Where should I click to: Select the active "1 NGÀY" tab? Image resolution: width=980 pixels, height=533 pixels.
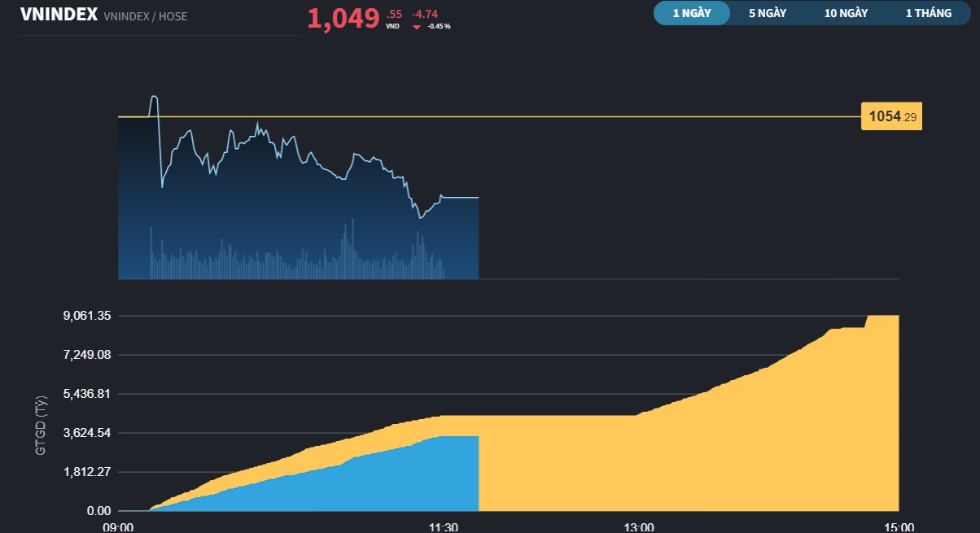point(691,13)
